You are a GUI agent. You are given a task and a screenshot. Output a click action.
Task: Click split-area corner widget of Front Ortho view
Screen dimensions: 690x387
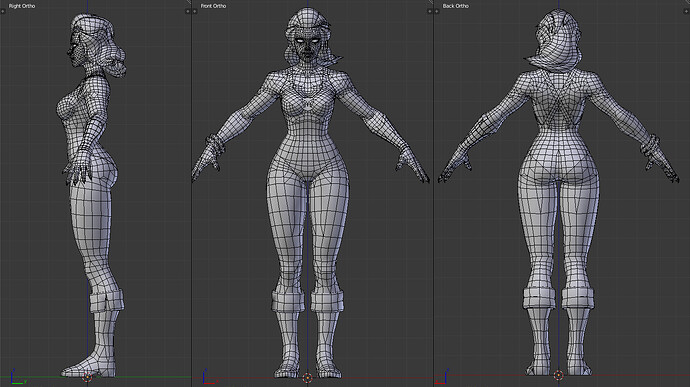[x=430, y=2]
